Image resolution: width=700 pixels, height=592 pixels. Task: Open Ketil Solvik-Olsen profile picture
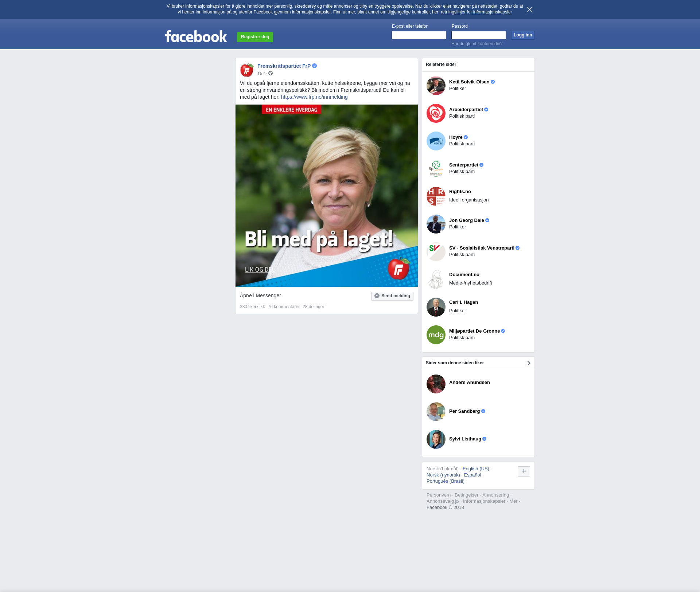436,86
